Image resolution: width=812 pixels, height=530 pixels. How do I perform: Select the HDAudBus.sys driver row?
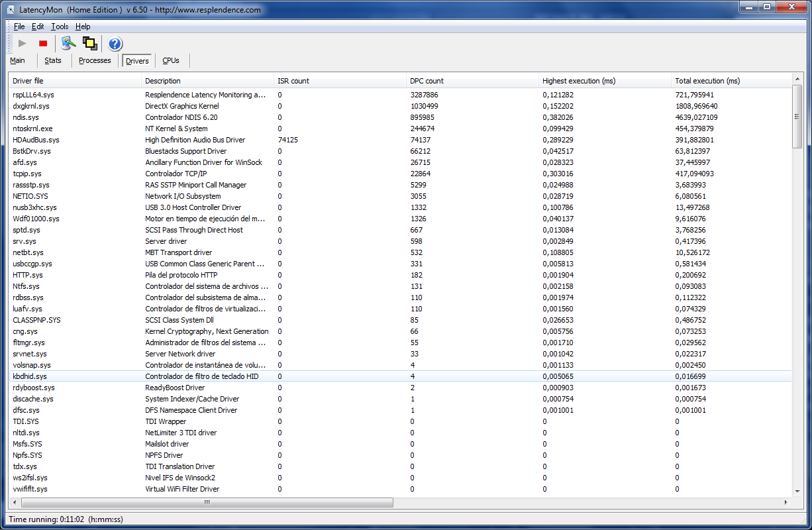(36, 140)
